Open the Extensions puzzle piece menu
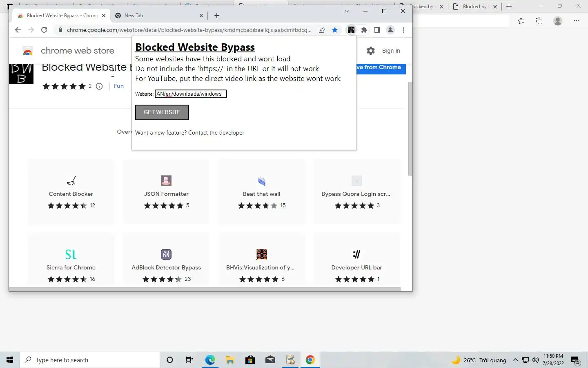 pyautogui.click(x=364, y=30)
